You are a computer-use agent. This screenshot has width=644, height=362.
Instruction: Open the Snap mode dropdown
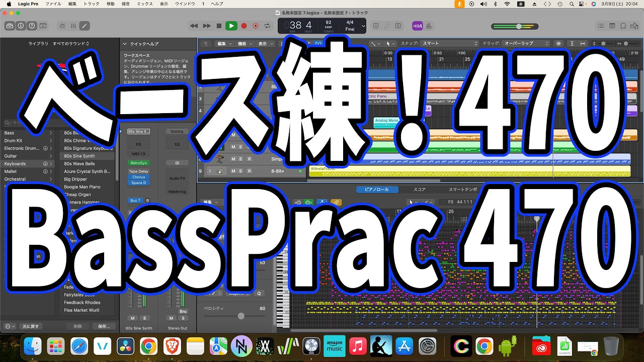(x=449, y=44)
